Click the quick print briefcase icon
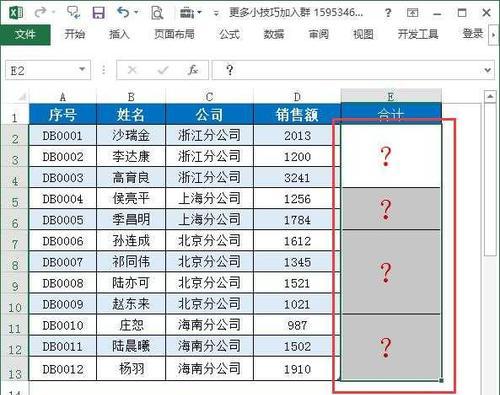 point(187,13)
